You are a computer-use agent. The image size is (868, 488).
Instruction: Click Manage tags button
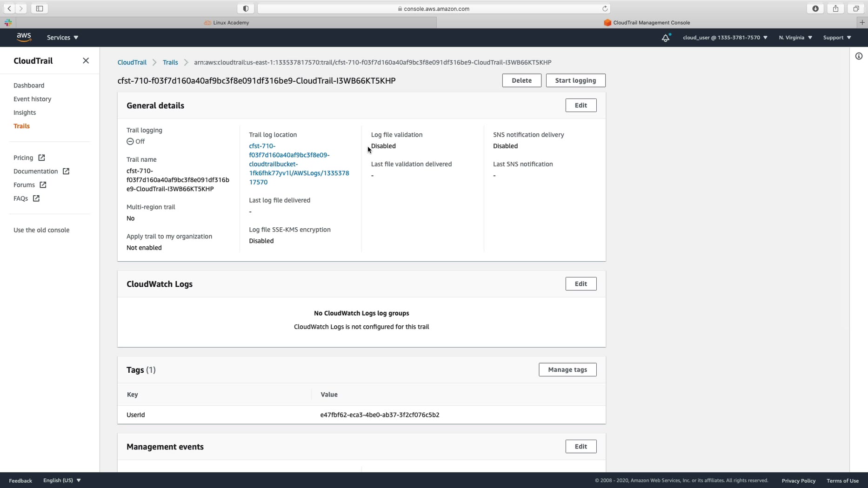click(x=567, y=369)
